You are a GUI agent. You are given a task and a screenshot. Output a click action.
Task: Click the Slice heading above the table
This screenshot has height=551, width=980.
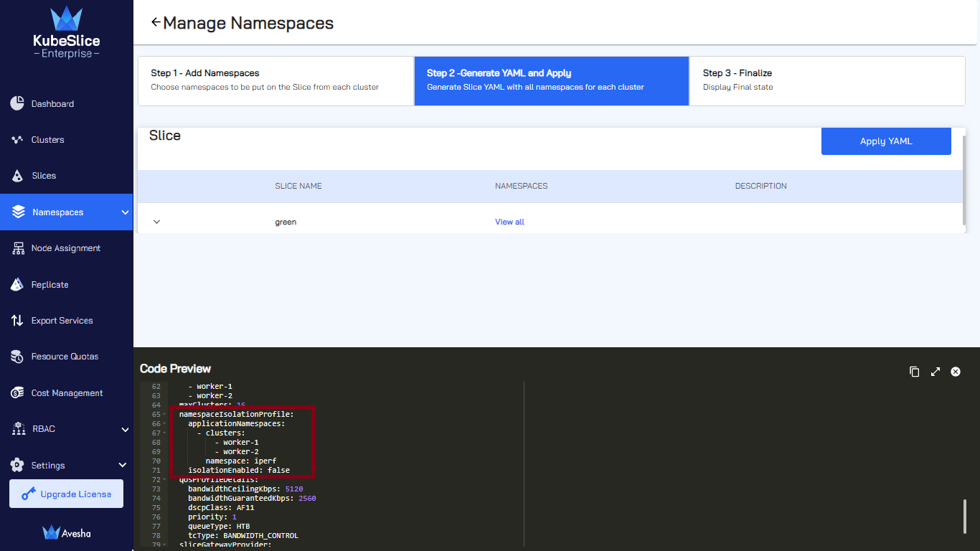pos(165,136)
